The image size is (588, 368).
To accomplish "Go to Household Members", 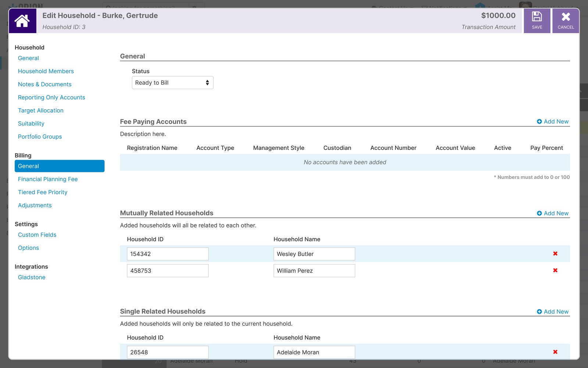I will [x=46, y=71].
